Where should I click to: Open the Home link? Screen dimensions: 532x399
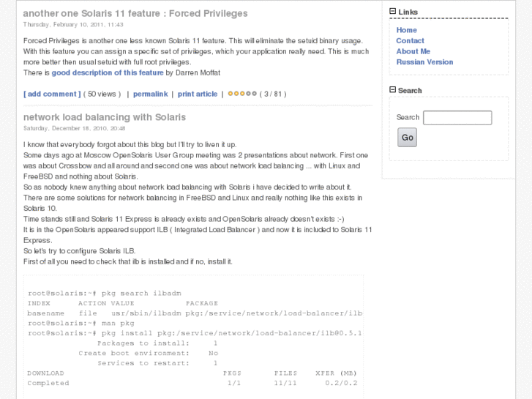click(406, 30)
